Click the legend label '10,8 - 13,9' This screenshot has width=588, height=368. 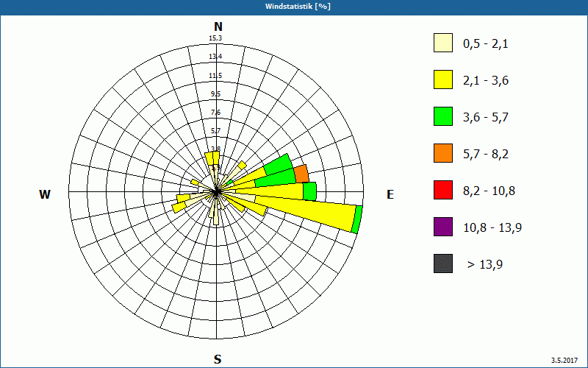pos(492,228)
